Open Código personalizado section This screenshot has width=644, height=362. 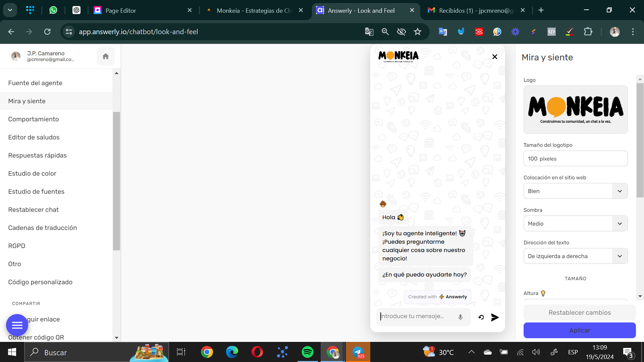click(x=56, y=282)
